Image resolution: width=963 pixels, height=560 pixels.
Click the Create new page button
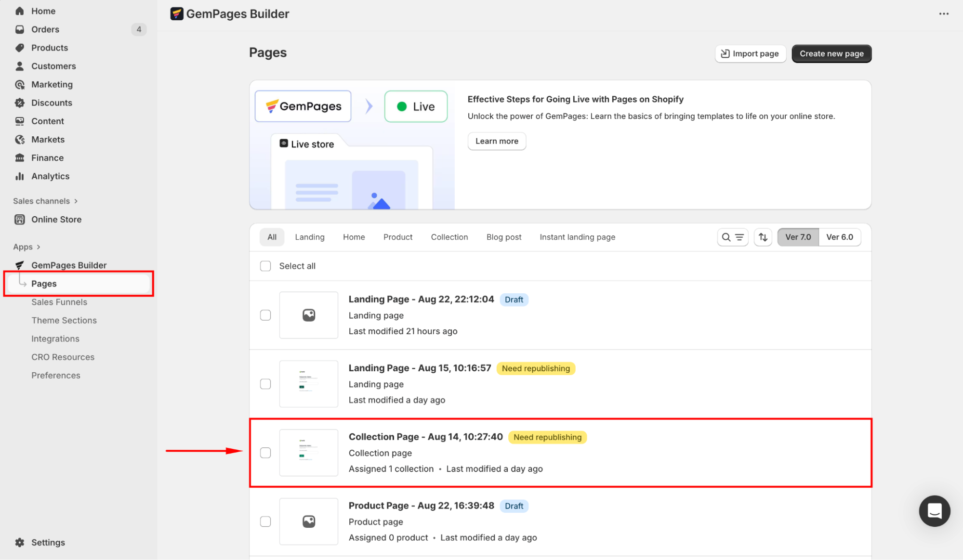click(x=831, y=53)
